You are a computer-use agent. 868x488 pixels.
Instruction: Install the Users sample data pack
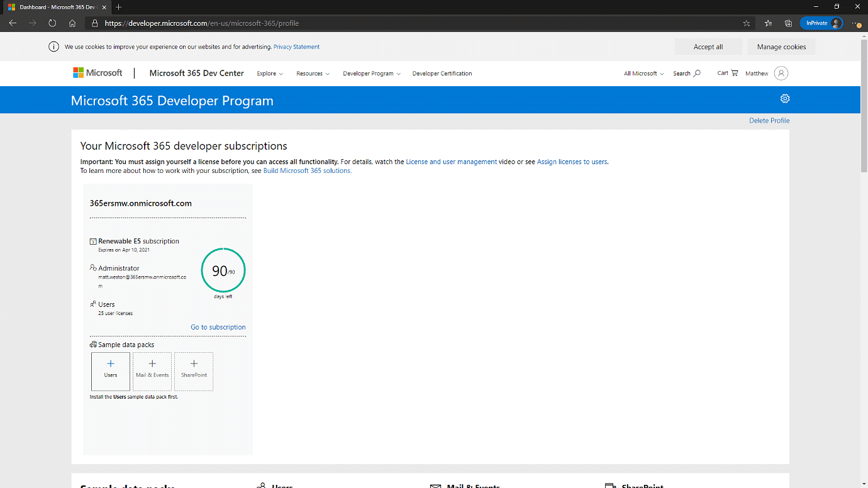point(111,371)
